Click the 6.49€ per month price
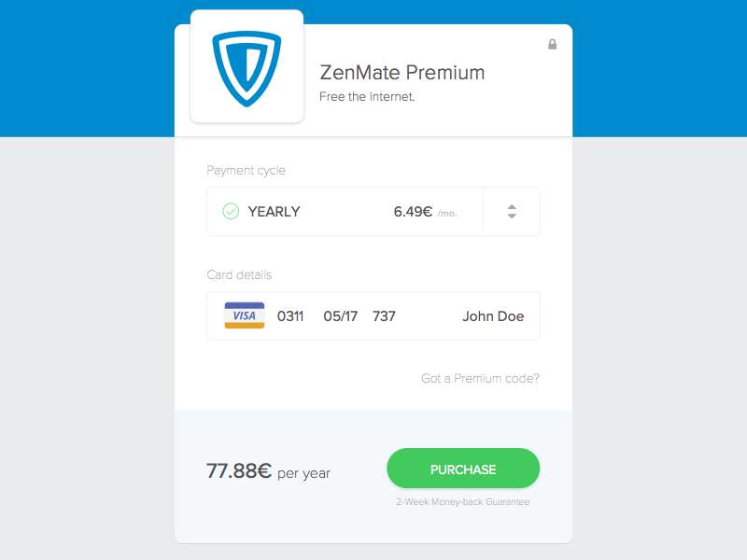747x560 pixels. coord(425,212)
